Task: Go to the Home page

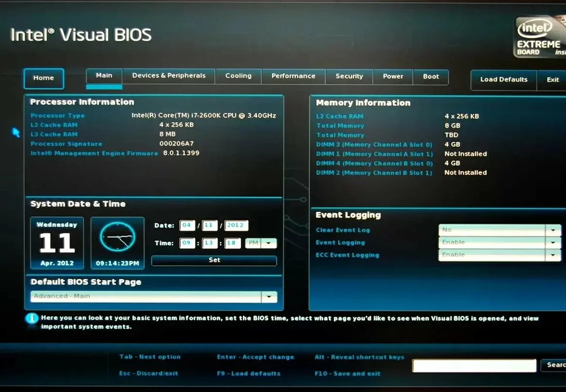Action: 44,78
